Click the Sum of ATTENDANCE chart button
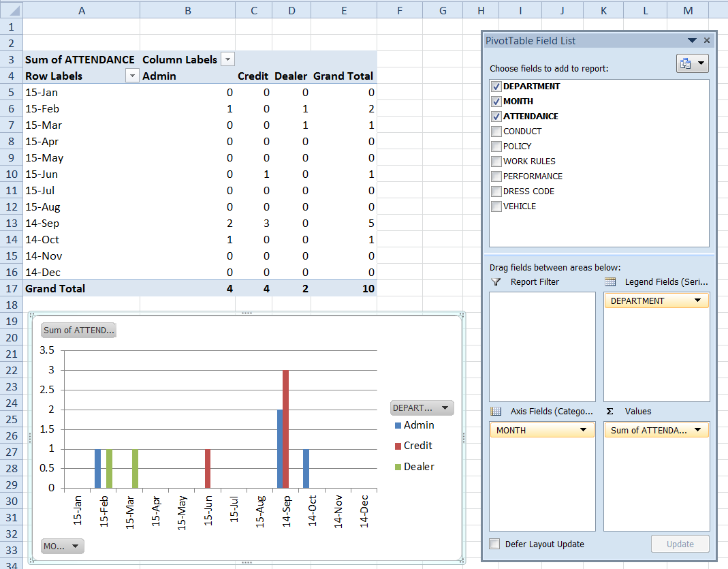Viewport: 728px width, 569px height. click(79, 330)
